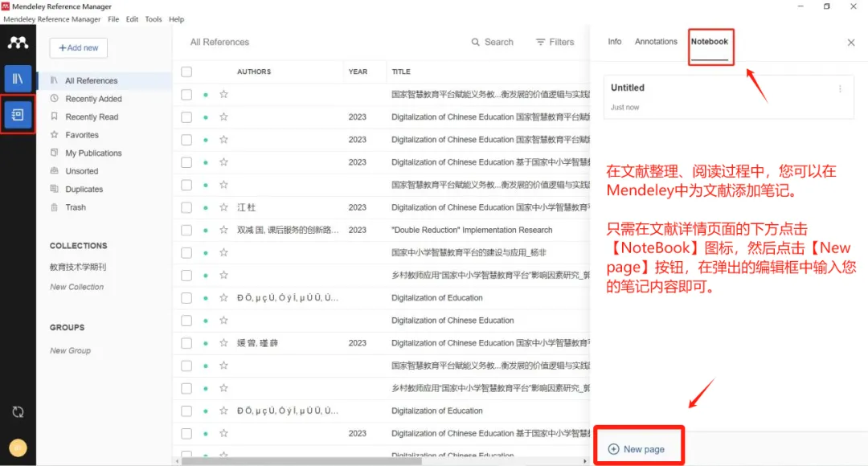This screenshot has height=466, width=868.
Task: Check the 国家中小学智慧教育平台的建设与应用_杨非 row box
Action: pos(186,253)
